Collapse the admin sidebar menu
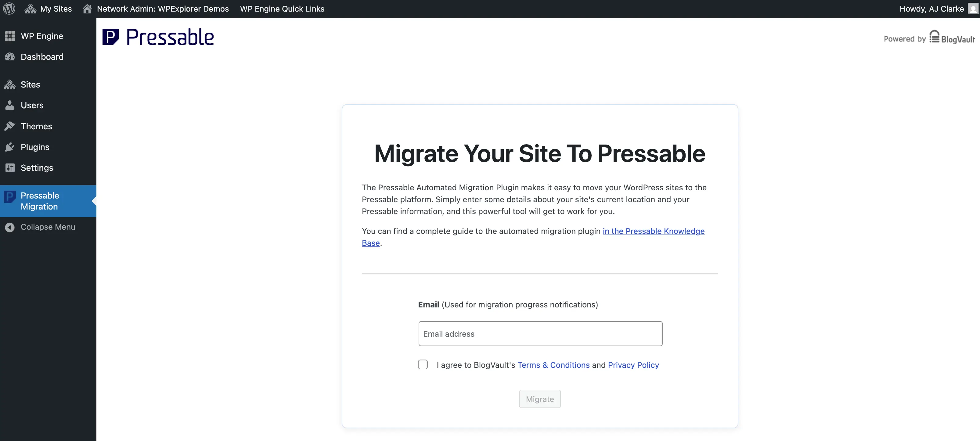Viewport: 980px width, 441px height. [48, 227]
